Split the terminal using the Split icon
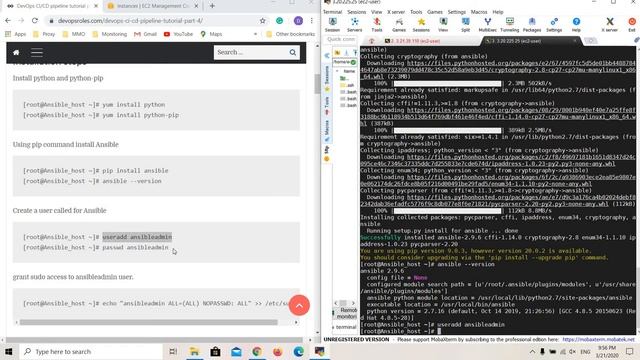This screenshot has width=640, height=360. (x=465, y=24)
